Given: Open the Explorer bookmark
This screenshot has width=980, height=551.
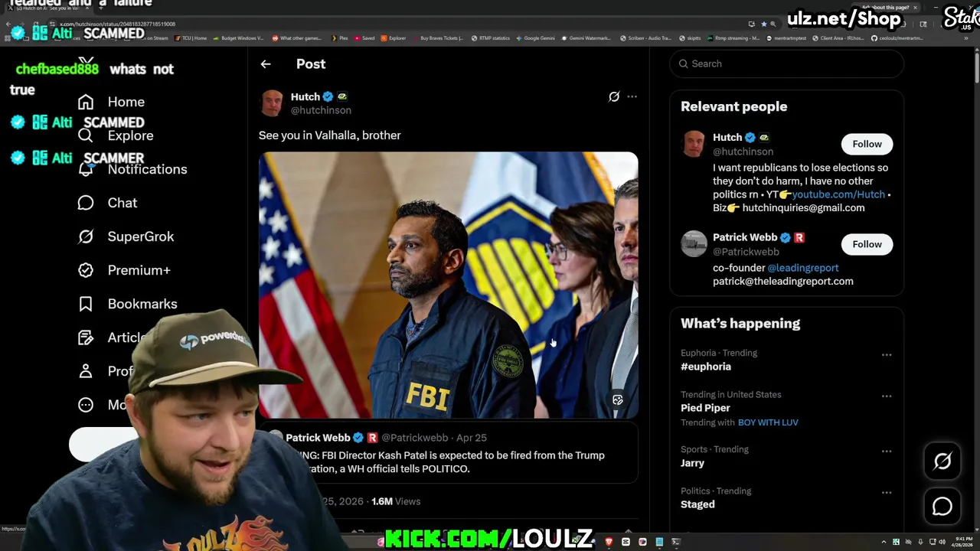Looking at the screenshot, I should pos(394,37).
